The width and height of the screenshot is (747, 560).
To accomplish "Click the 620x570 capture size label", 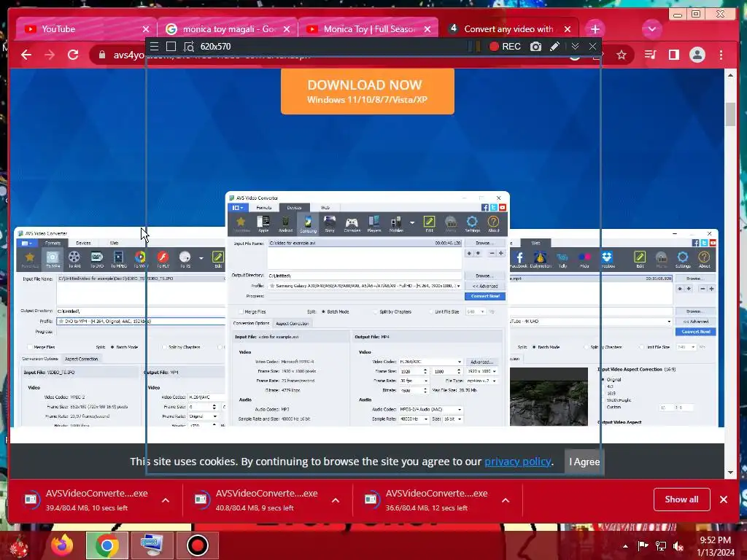I will click(x=215, y=46).
